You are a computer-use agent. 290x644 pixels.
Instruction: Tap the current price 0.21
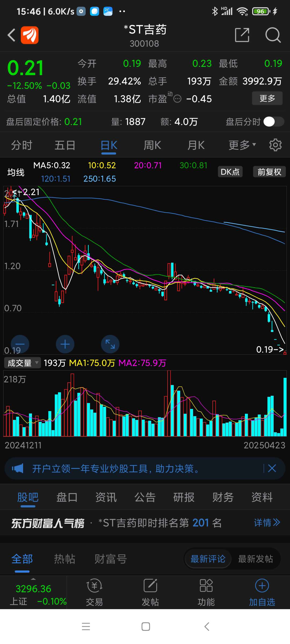pyautogui.click(x=26, y=68)
